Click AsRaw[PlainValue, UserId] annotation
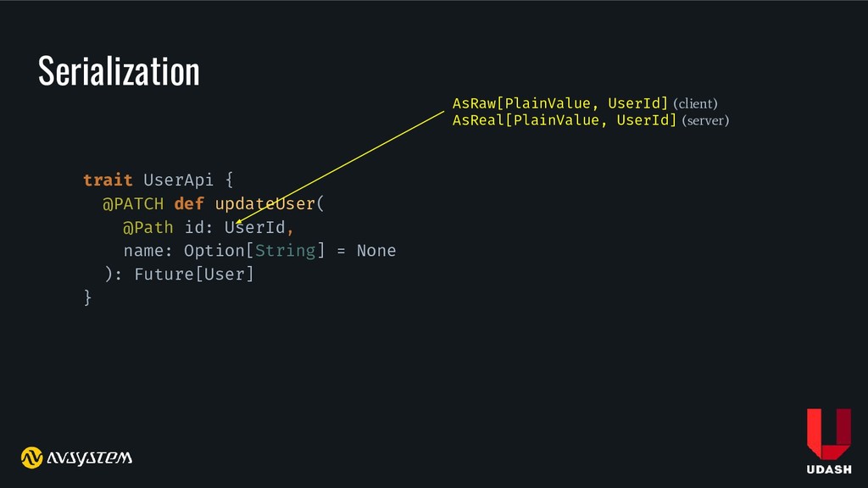The width and height of the screenshot is (868, 488). (x=560, y=103)
